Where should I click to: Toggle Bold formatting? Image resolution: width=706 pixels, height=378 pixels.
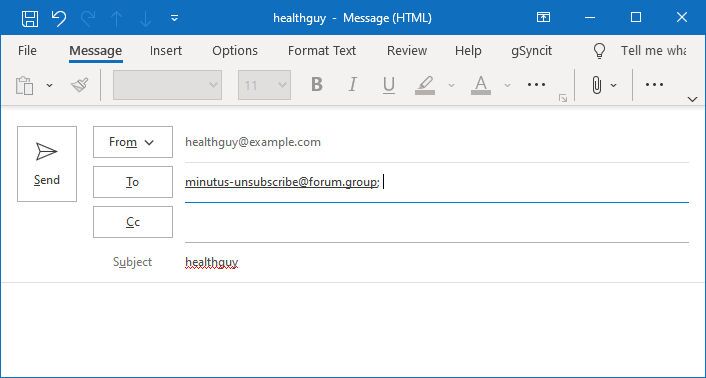(317, 84)
